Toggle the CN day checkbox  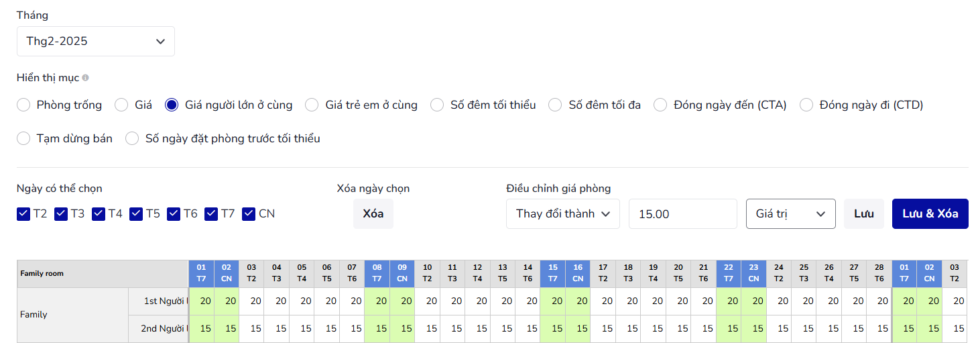pos(249,213)
